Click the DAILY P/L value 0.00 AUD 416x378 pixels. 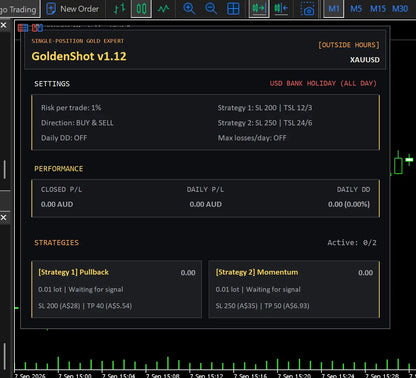coord(206,204)
